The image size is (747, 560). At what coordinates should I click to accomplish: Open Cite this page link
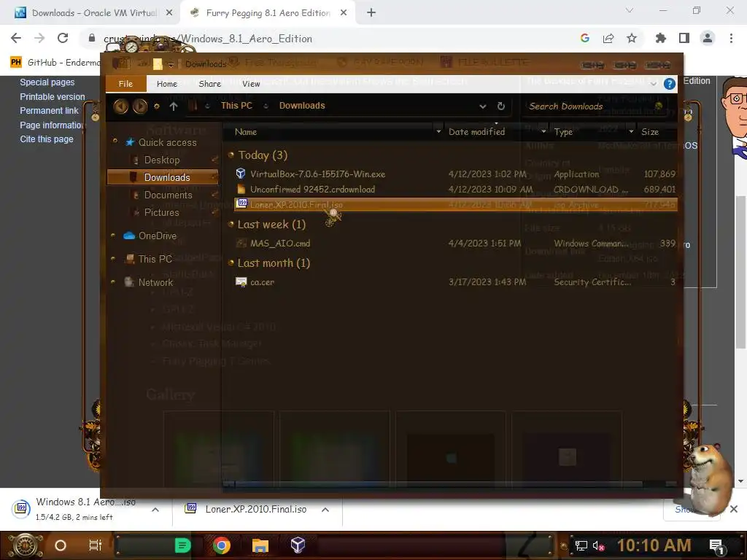pos(47,139)
